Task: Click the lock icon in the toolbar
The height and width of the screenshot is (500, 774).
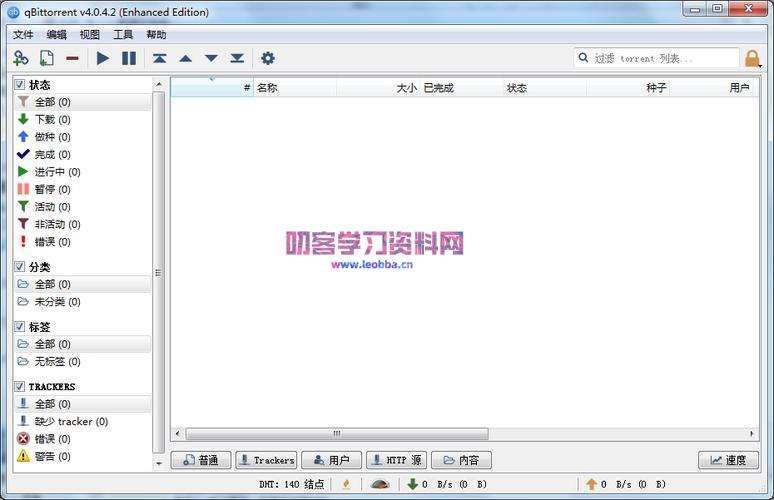Action: [x=752, y=58]
